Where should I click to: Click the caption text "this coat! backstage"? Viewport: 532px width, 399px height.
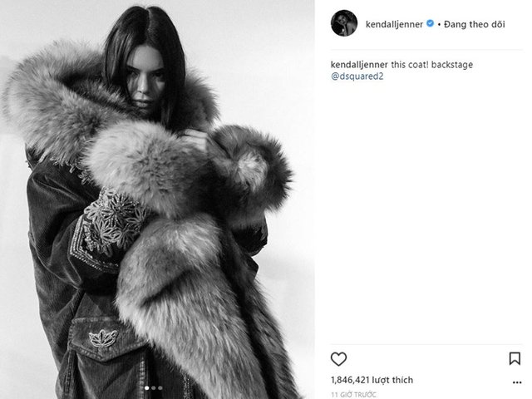point(432,65)
